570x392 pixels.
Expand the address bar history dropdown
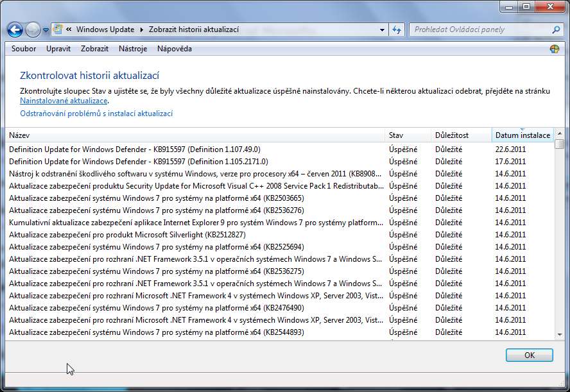[x=382, y=30]
